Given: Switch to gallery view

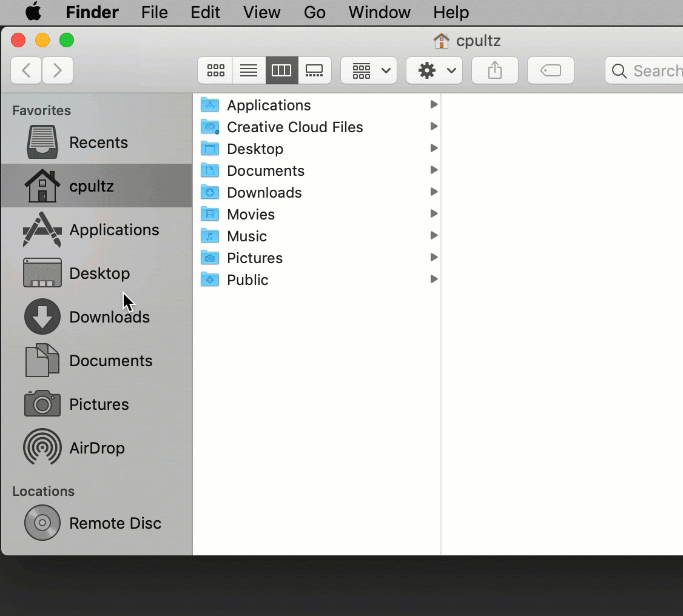Looking at the screenshot, I should [x=314, y=70].
